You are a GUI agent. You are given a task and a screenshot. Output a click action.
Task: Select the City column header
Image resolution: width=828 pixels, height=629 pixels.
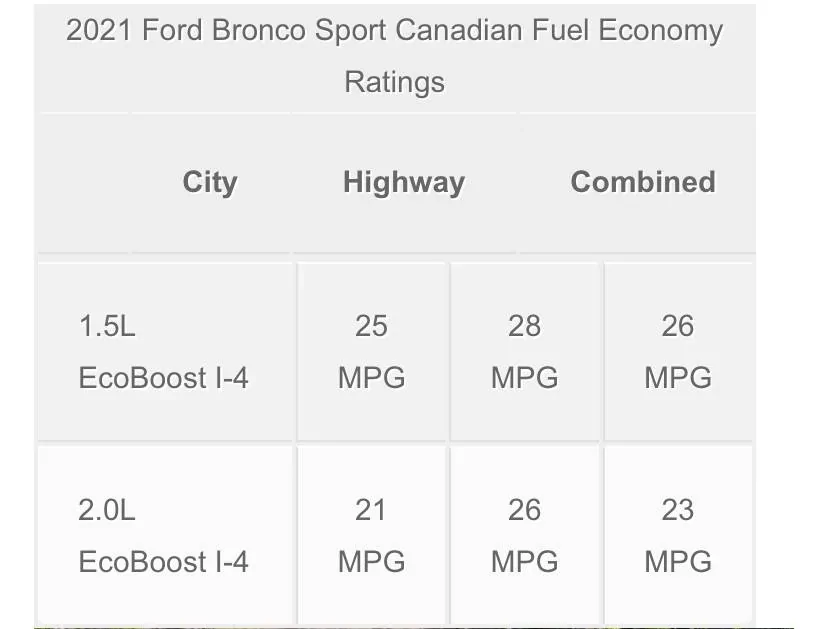(x=209, y=182)
